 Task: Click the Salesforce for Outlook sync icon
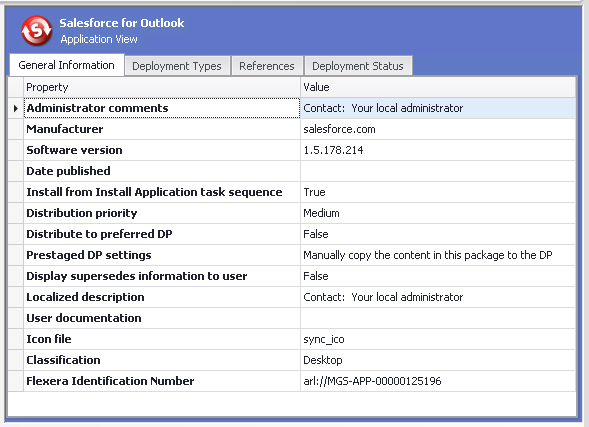tap(36, 30)
